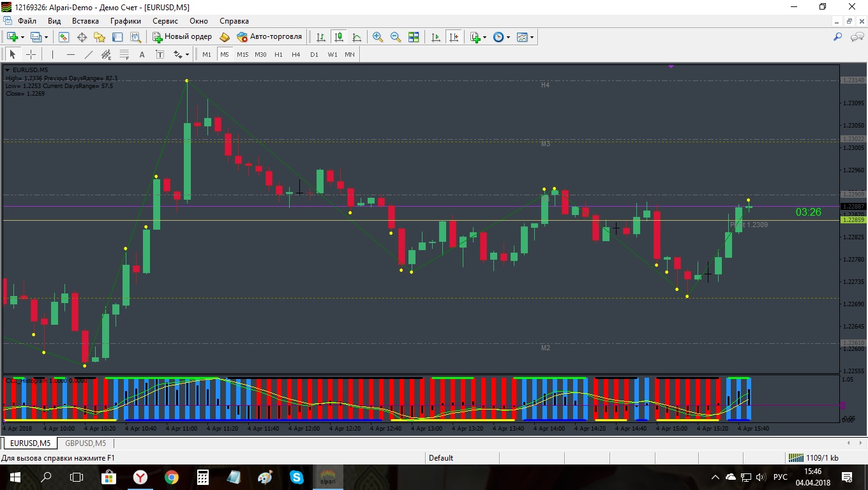The width and height of the screenshot is (868, 490).
Task: Activate the standard cursor mode
Action: coord(12,54)
